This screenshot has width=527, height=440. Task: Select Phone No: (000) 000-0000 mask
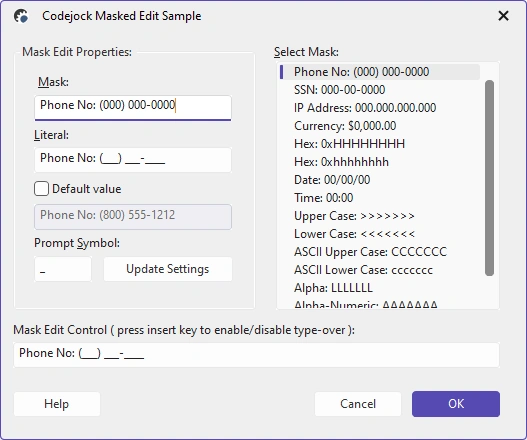coord(380,72)
